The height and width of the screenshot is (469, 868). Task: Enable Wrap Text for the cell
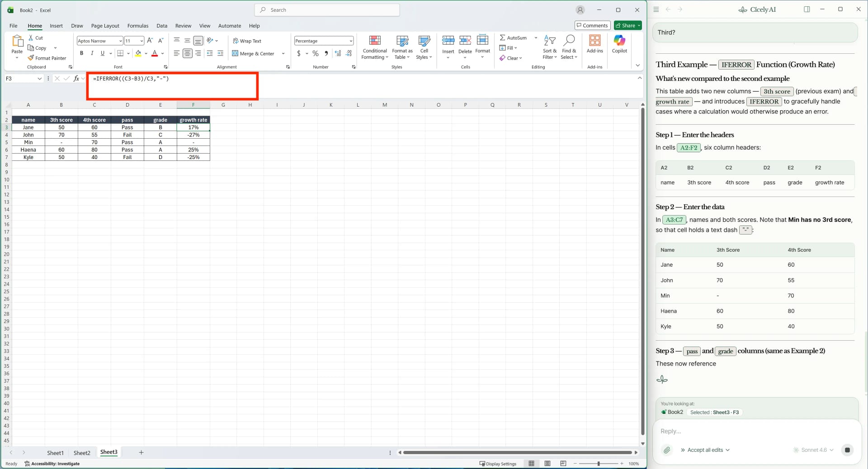(x=247, y=41)
